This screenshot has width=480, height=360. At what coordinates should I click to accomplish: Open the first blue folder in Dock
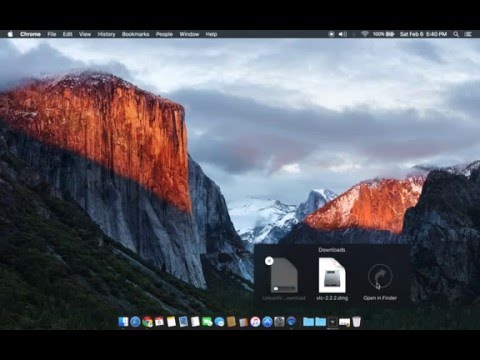pyautogui.click(x=308, y=322)
